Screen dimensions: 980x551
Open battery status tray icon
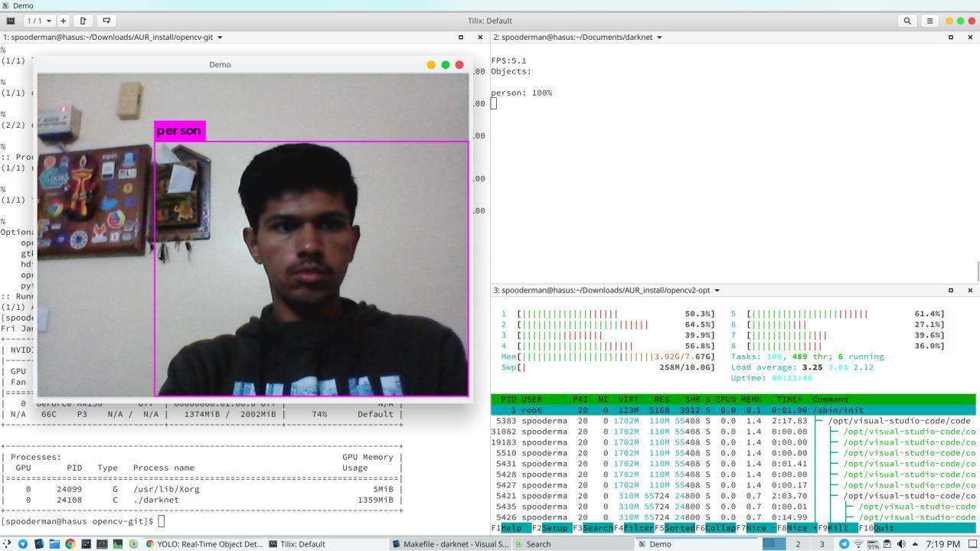pyautogui.click(x=873, y=545)
